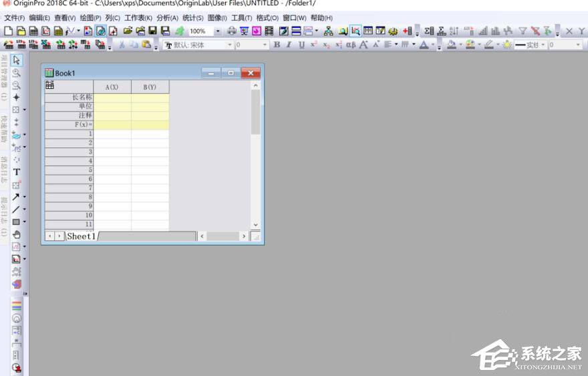
Task: Save the project with the floppy icon
Action: 152,31
